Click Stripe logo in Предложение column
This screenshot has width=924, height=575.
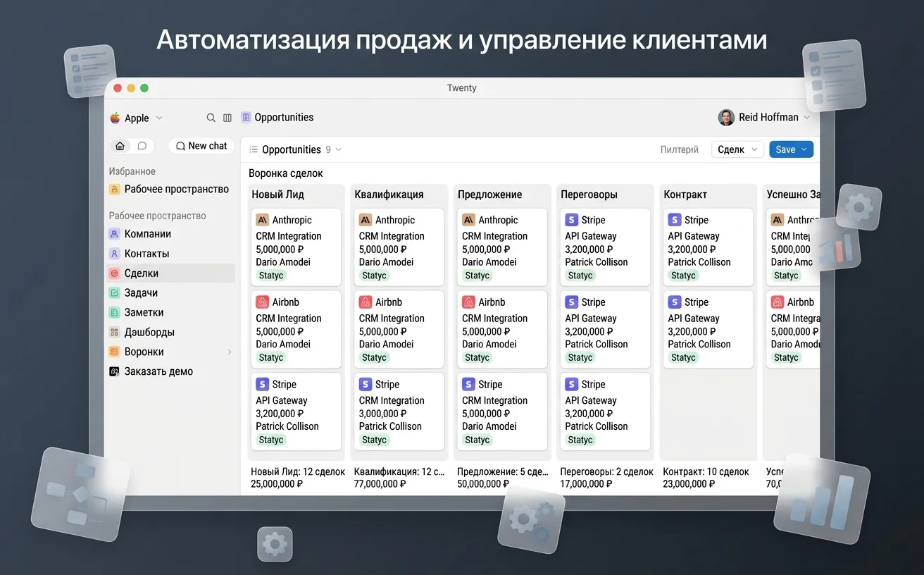[468, 384]
